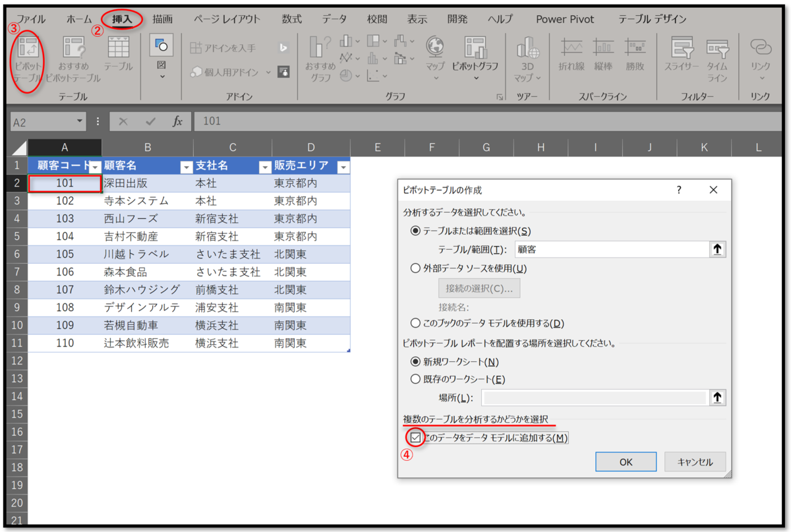Open the 顧客名 column filter dropdown

point(186,167)
